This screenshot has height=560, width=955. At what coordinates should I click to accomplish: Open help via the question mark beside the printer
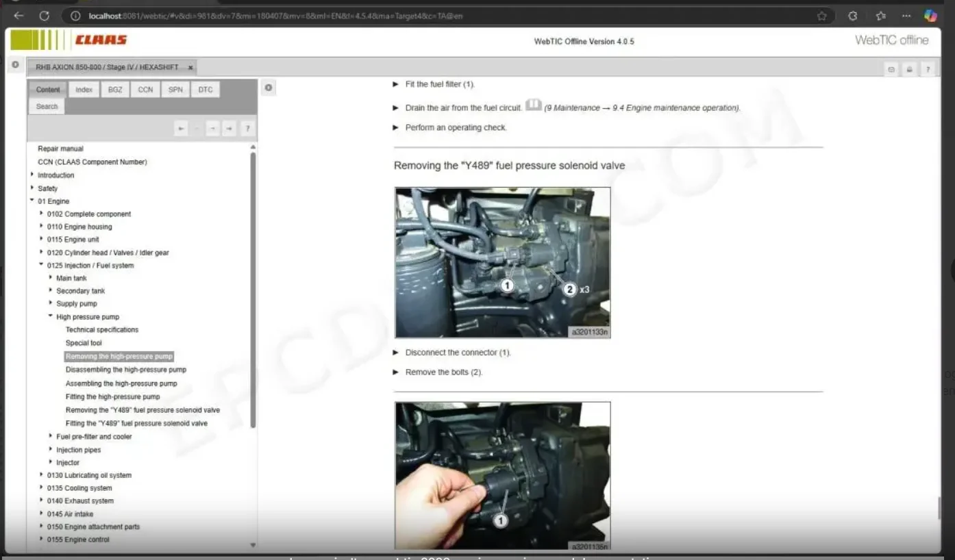[928, 69]
